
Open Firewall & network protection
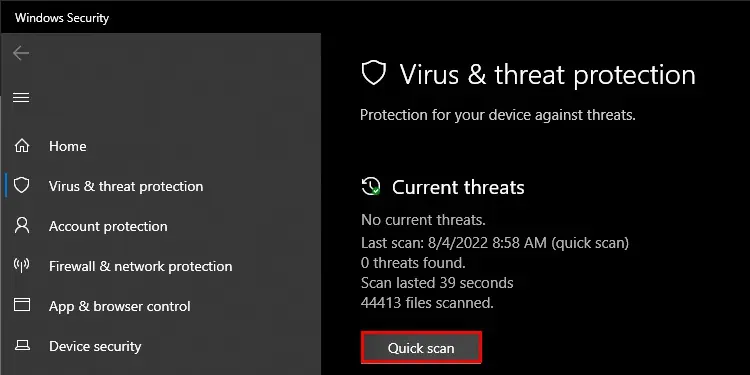pos(141,266)
